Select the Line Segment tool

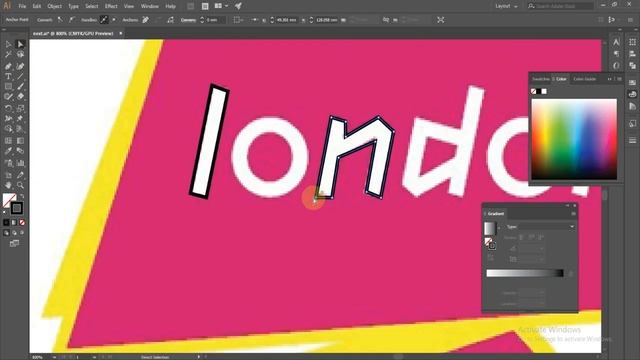coord(20,76)
